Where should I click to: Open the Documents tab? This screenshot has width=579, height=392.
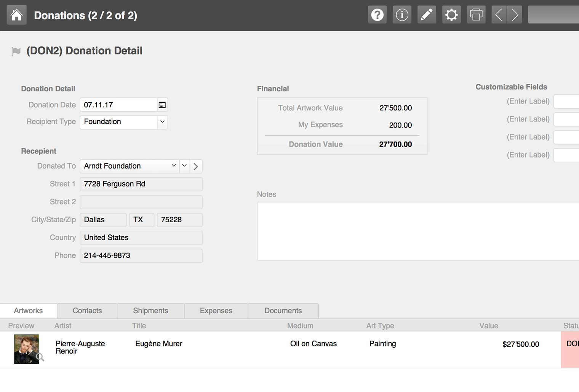click(283, 311)
